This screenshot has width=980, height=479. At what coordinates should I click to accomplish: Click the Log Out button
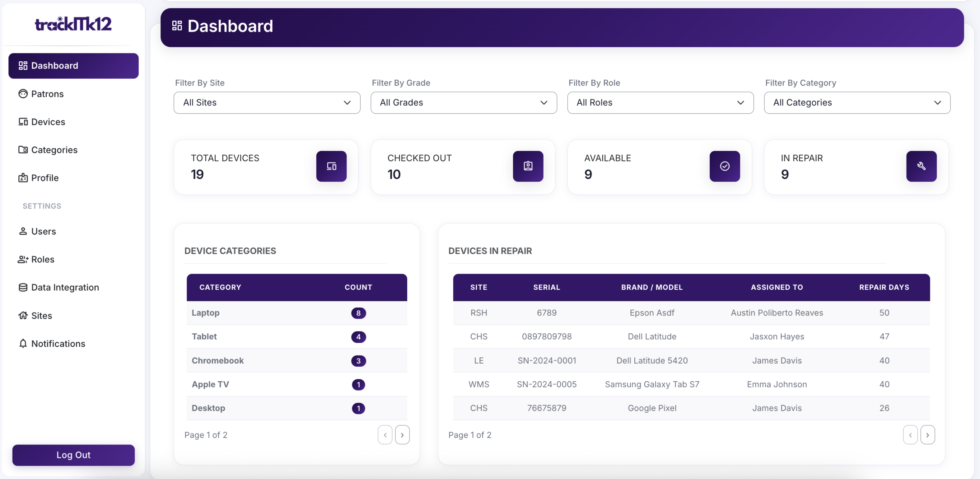pos(73,455)
